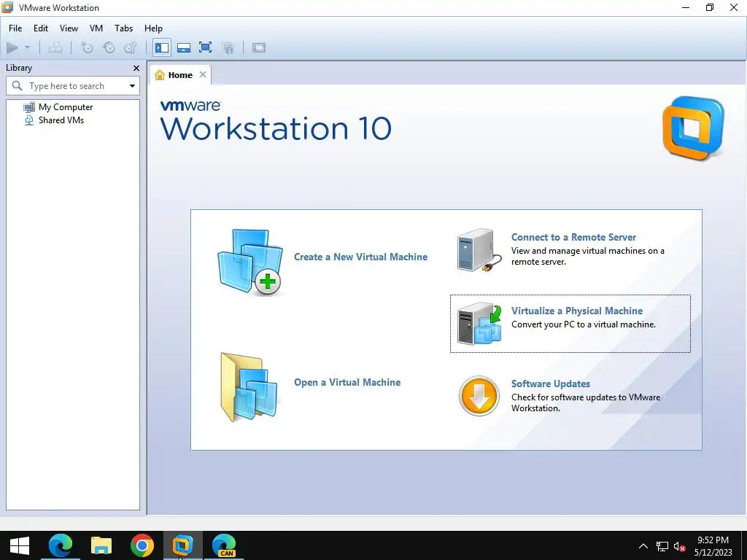The width and height of the screenshot is (747, 560).
Task: Open the Windows Start menu
Action: click(20, 545)
